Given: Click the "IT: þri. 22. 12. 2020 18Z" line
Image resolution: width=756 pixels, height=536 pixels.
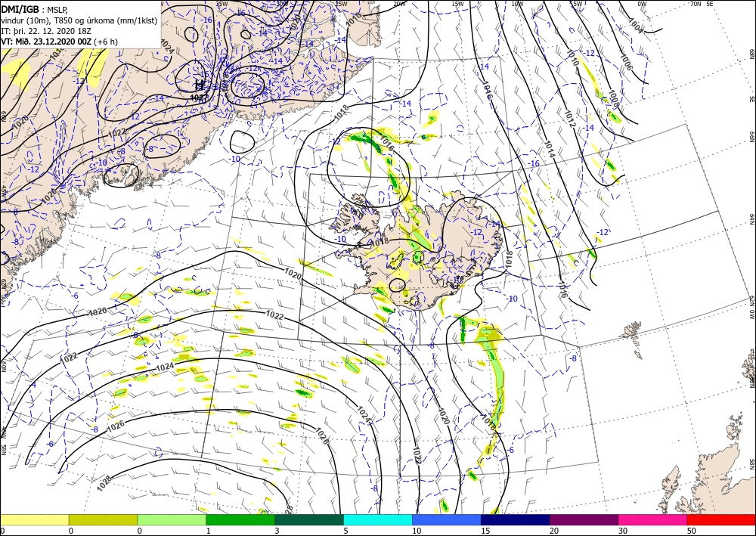Looking at the screenshot, I should (47, 31).
